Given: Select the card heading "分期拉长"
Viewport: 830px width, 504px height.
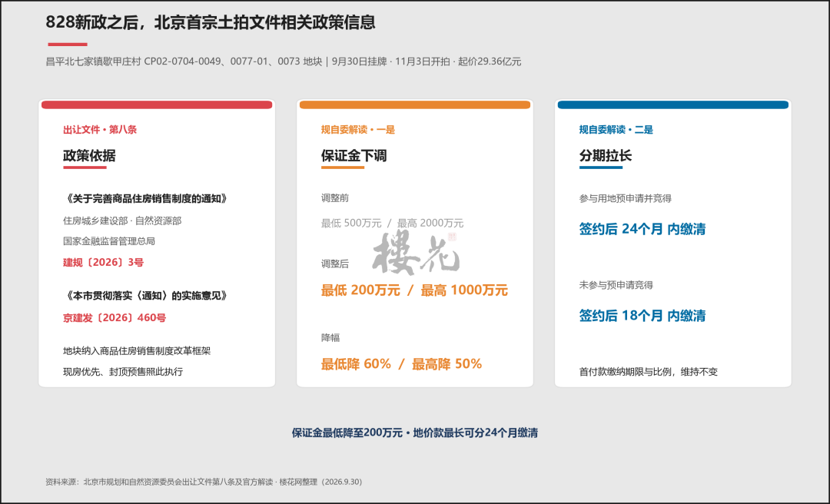Looking at the screenshot, I should point(606,156).
